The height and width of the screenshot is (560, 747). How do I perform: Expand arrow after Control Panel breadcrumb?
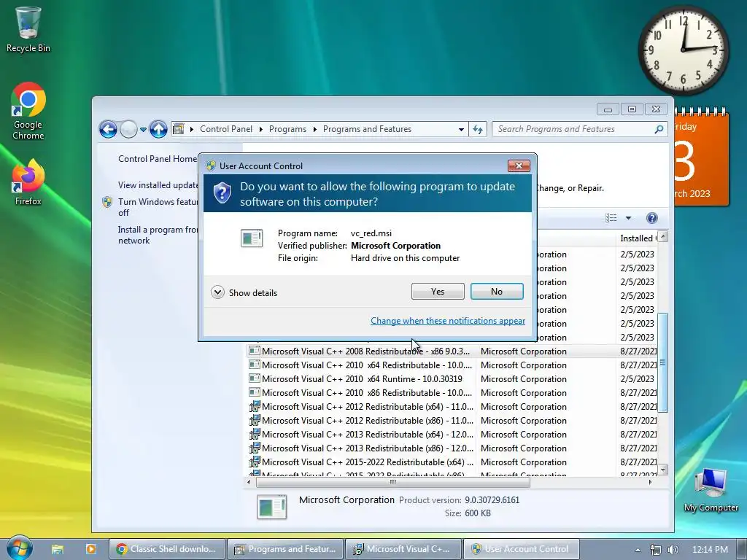[x=261, y=129]
